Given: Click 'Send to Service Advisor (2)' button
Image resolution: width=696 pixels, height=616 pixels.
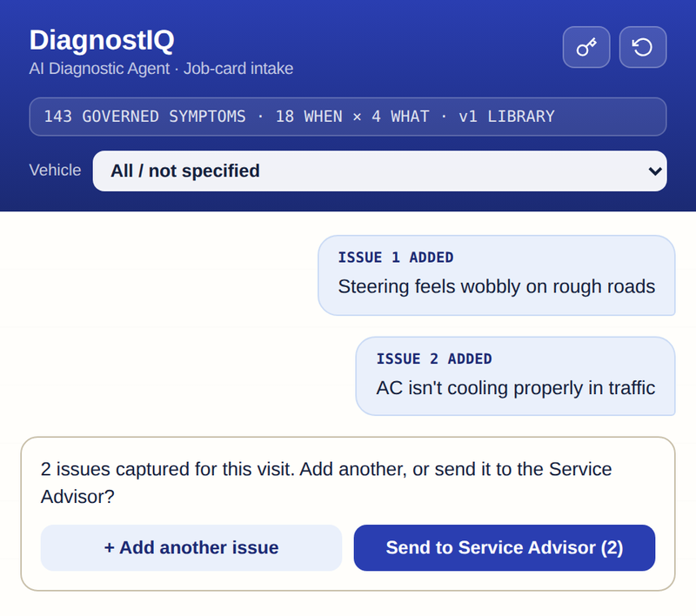Looking at the screenshot, I should (505, 547).
